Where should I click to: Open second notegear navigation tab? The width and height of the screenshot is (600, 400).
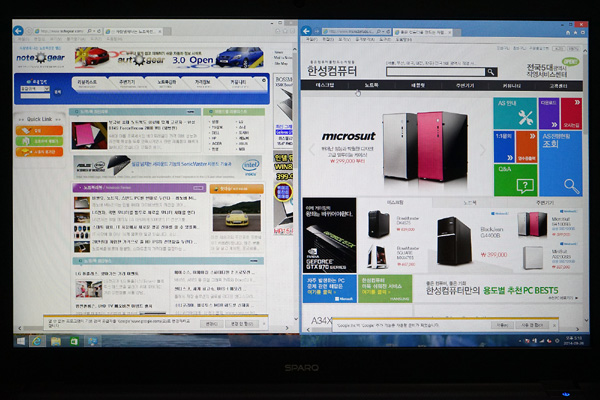point(127,83)
